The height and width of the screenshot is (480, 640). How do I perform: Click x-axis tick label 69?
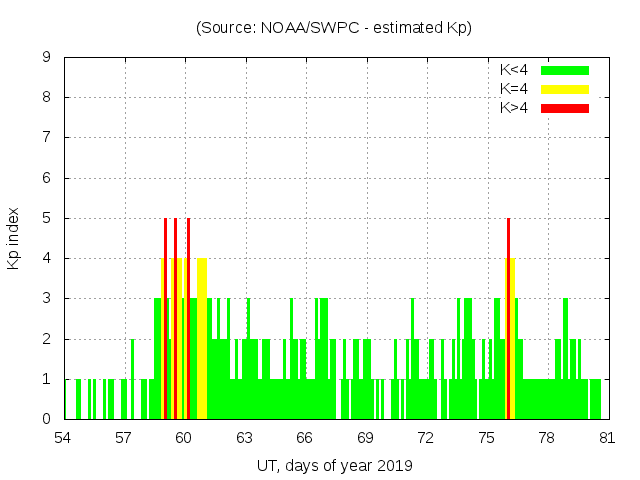pos(365,438)
